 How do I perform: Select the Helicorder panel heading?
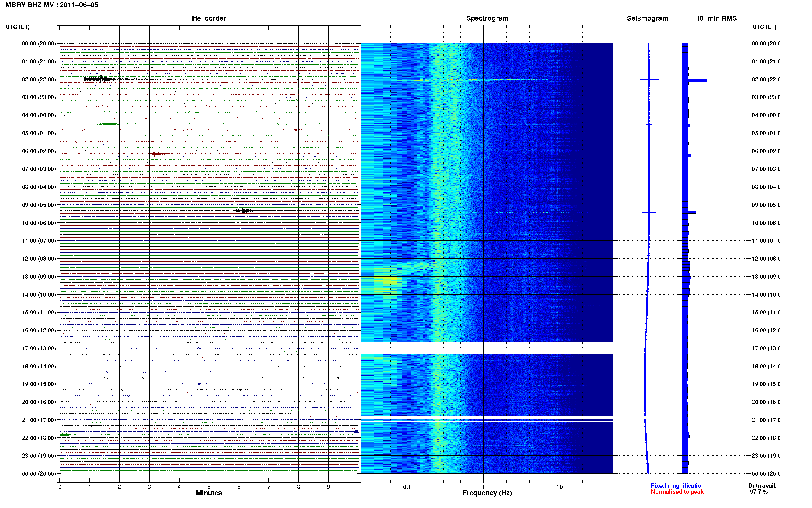(209, 19)
